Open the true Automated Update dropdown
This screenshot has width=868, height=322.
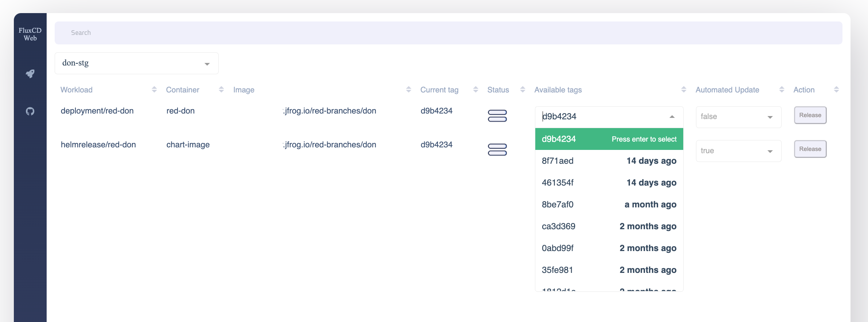(739, 151)
